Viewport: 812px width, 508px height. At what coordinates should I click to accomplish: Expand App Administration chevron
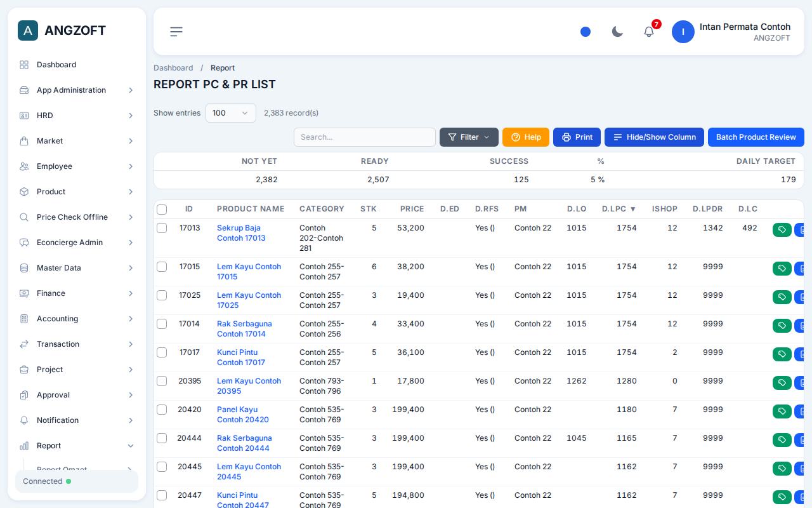click(131, 90)
